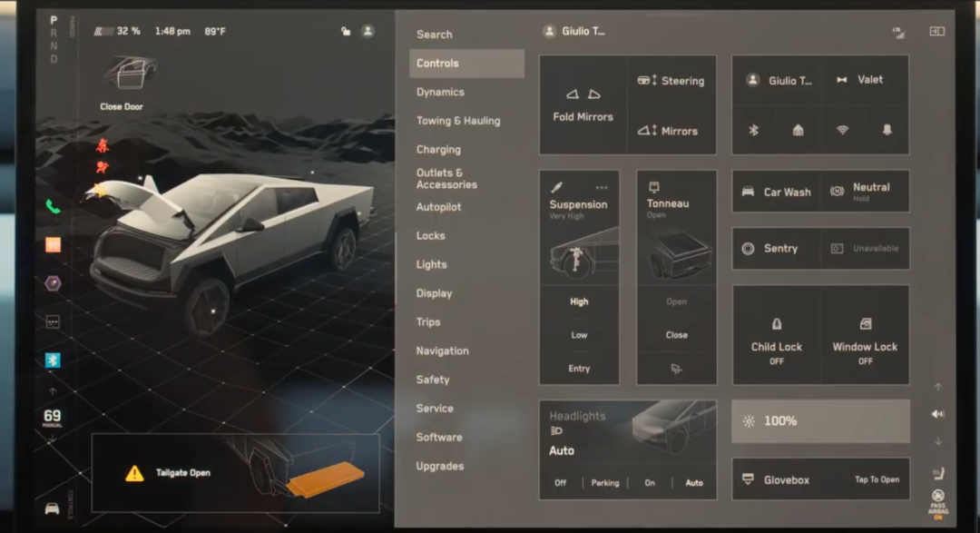
Task: Click the volume speaker icon
Action: pyautogui.click(x=937, y=414)
